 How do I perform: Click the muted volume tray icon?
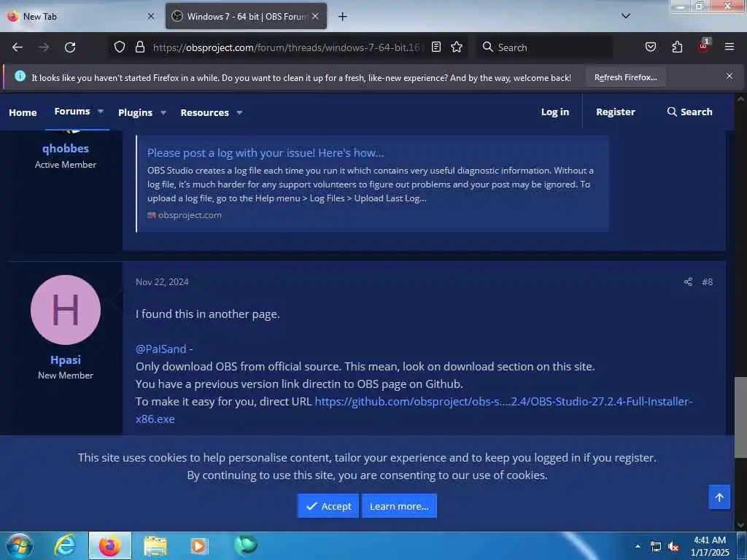[x=673, y=547]
